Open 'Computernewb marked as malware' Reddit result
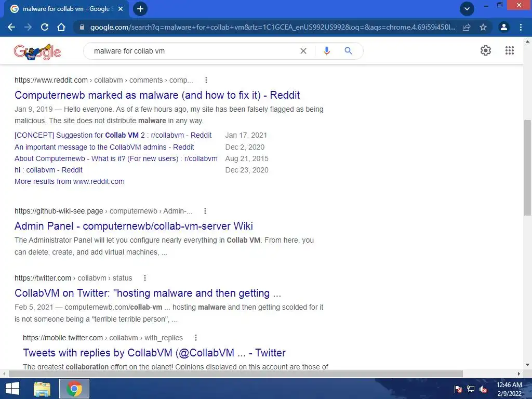 (157, 95)
